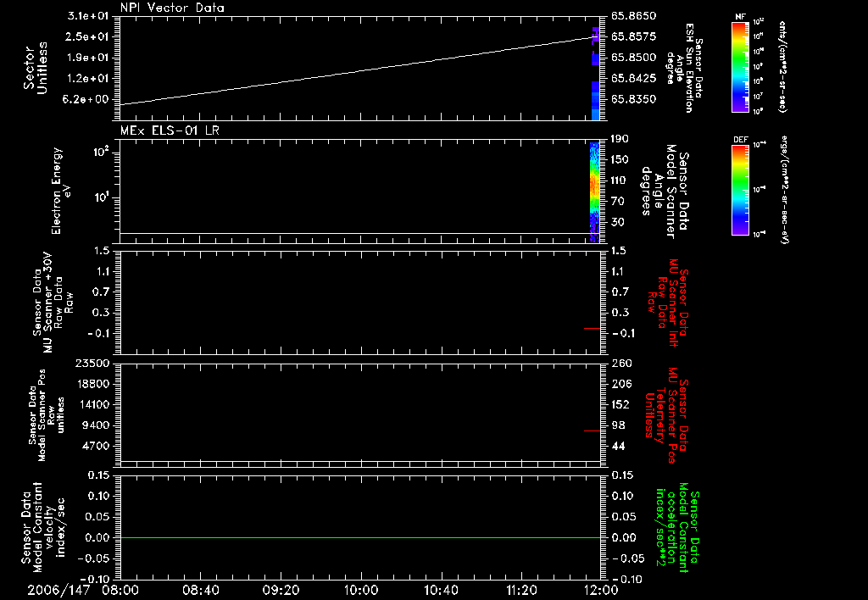
Task: Select the 'NPI Vector Data' panel title
Action: pyautogui.click(x=172, y=8)
